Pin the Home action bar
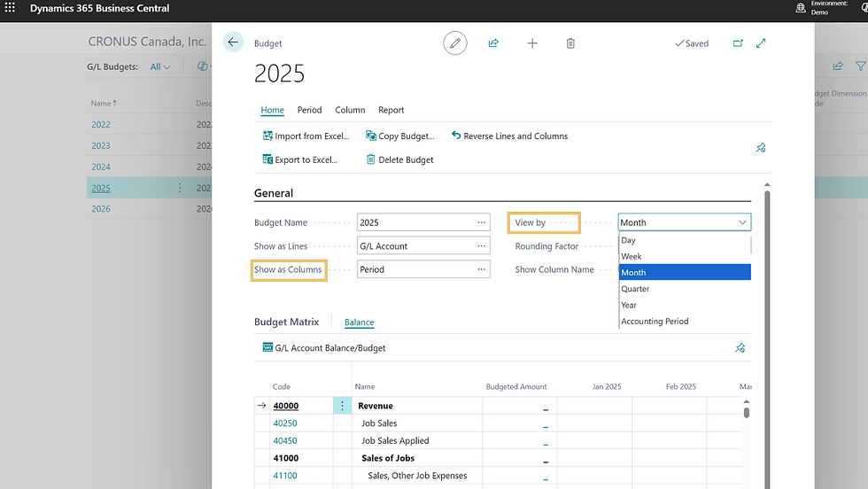The image size is (868, 489). (x=761, y=148)
